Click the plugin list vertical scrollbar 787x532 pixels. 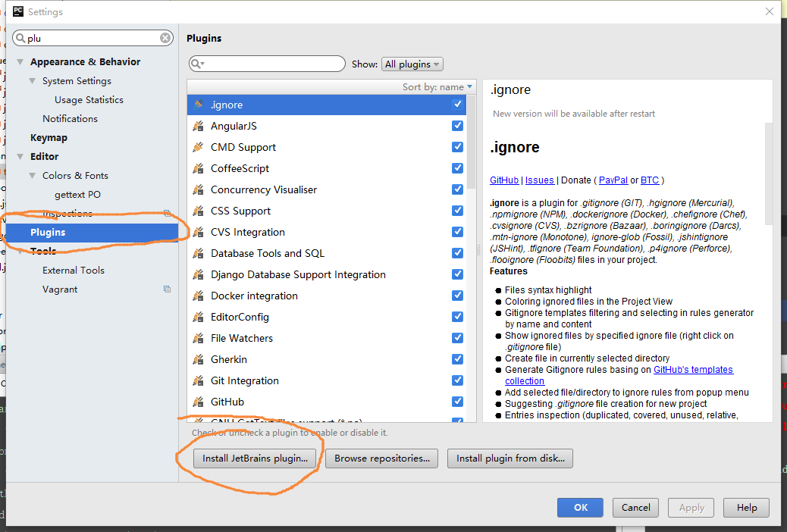(x=471, y=142)
